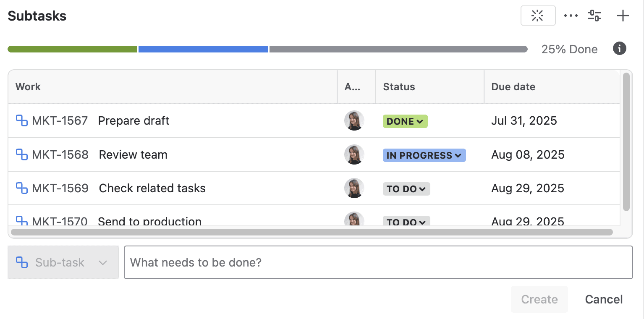Open subtask view settings sliders icon
This screenshot has width=644, height=319.
[594, 15]
